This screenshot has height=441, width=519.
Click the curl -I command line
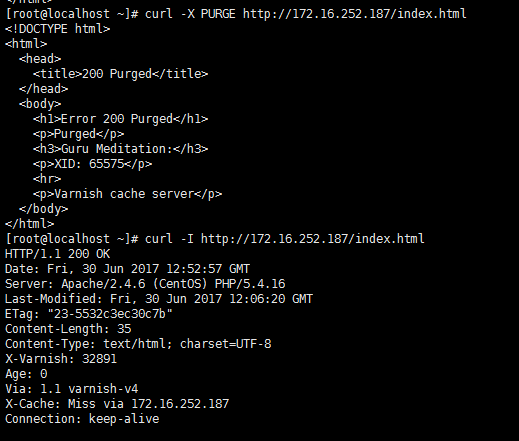(215, 239)
